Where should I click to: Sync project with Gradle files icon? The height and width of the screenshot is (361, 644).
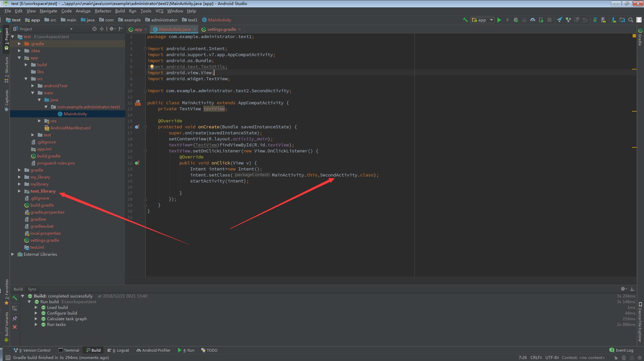coord(595,20)
